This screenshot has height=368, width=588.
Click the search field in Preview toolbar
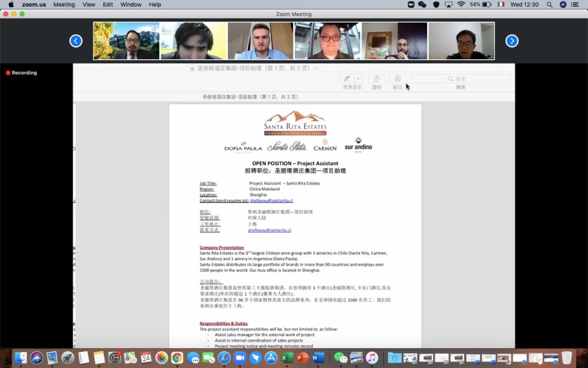(x=461, y=79)
